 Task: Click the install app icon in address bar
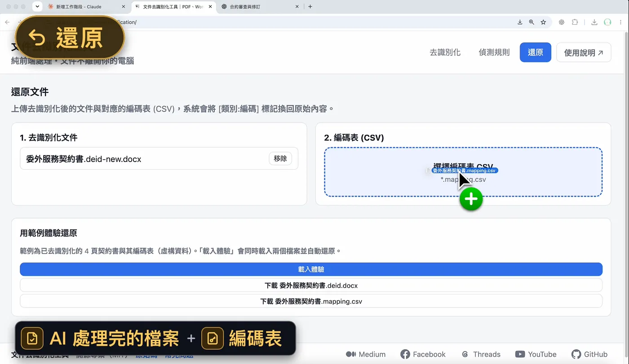coord(520,22)
